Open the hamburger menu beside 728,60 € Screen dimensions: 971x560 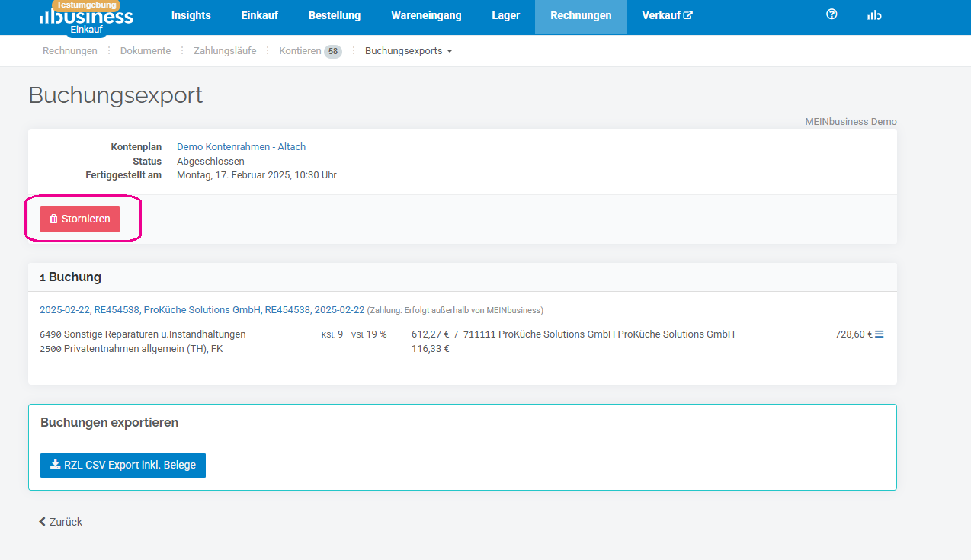(x=880, y=334)
